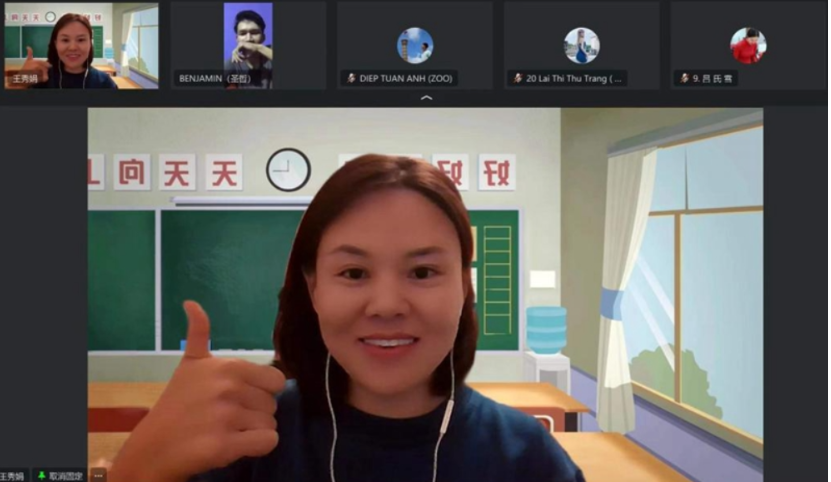Open the three-dot more options button
Screen dimensions: 831x482
click(99, 476)
